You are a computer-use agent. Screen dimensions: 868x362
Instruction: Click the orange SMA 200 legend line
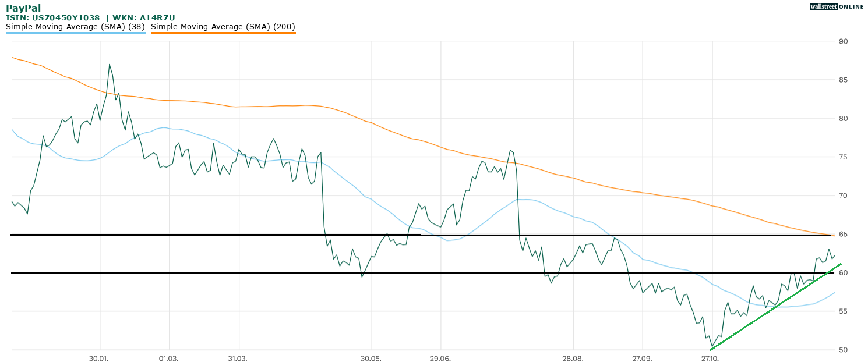223,33
